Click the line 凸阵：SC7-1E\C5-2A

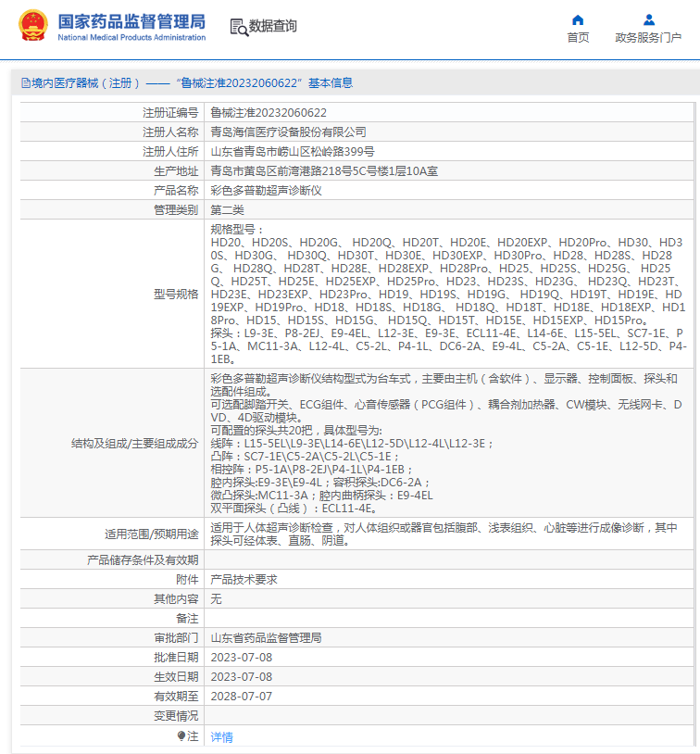(305, 457)
